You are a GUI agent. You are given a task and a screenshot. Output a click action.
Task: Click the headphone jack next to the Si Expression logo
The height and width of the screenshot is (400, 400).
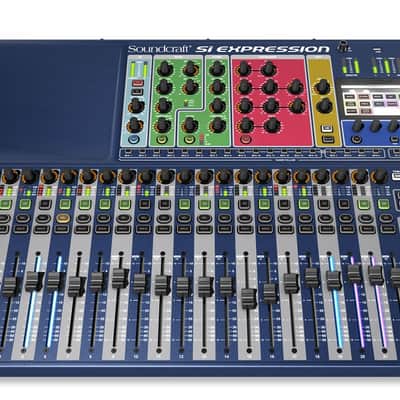coord(343,46)
